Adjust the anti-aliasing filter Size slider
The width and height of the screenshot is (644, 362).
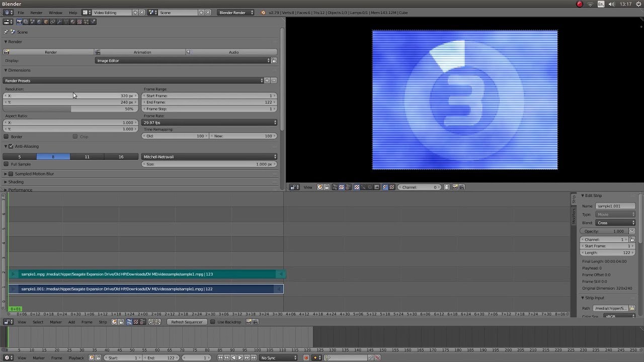(209, 164)
